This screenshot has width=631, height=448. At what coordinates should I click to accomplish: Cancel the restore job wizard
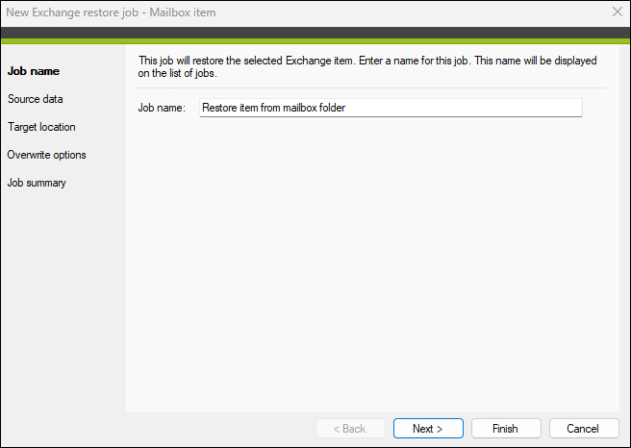(584, 428)
